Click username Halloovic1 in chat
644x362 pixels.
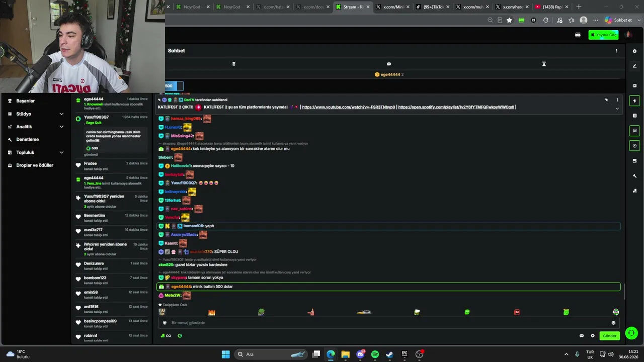(x=181, y=165)
